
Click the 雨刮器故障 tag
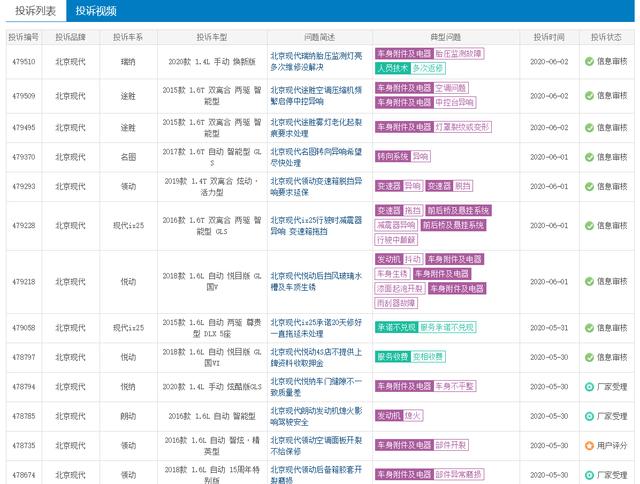(x=396, y=303)
